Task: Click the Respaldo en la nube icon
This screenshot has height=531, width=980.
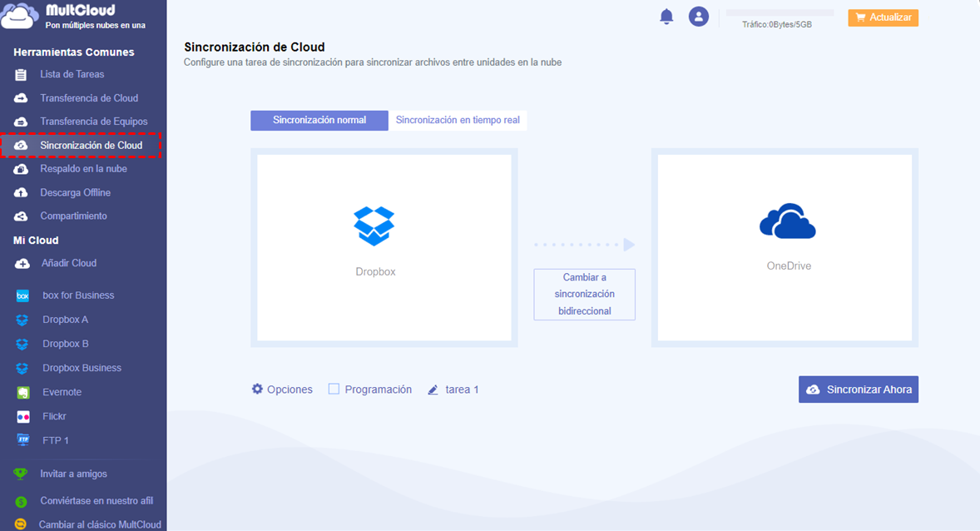Action: [x=21, y=169]
